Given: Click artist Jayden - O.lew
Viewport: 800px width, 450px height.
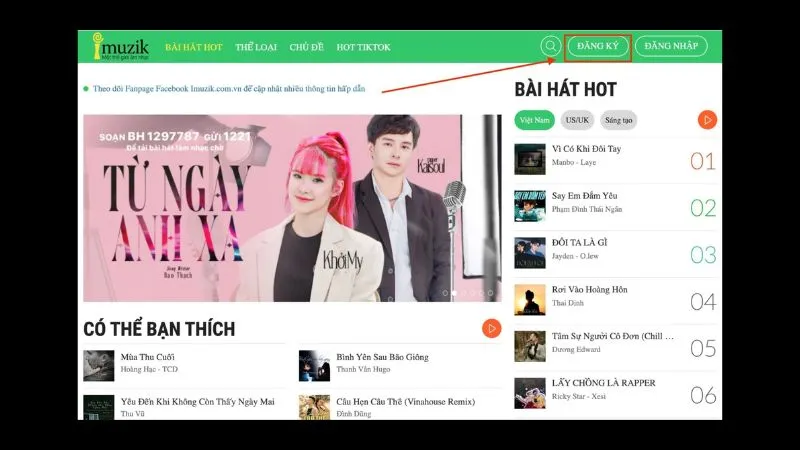Looking at the screenshot, I should (x=575, y=256).
